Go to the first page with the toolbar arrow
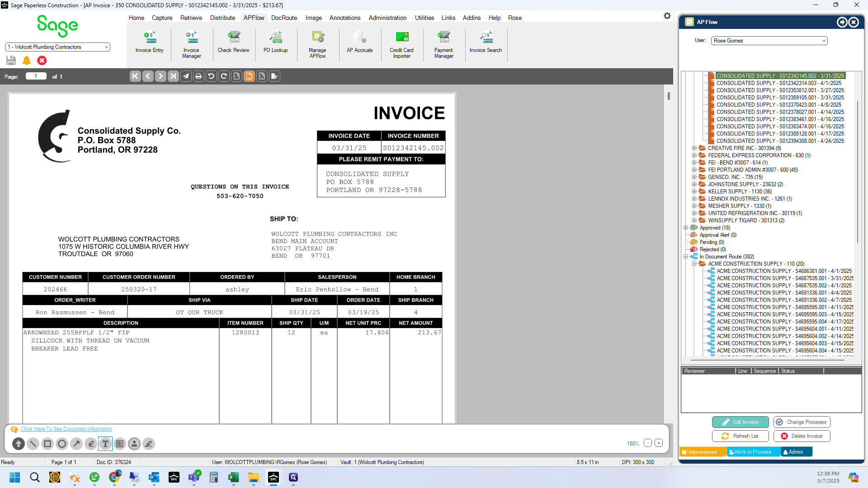868x488 pixels. 135,76
